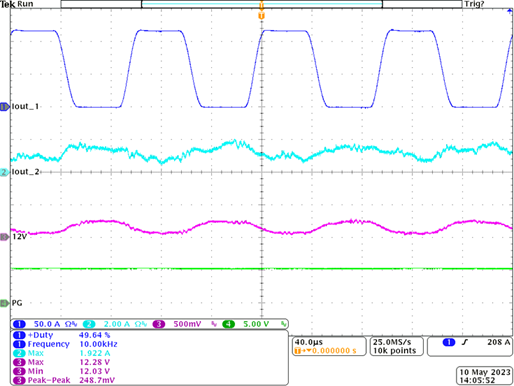Click the trigger level arrow on right edge
The width and height of the screenshot is (514, 386).
point(510,11)
